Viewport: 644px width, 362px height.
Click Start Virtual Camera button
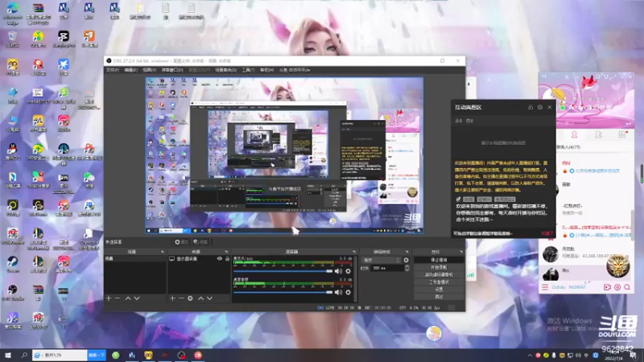[439, 274]
